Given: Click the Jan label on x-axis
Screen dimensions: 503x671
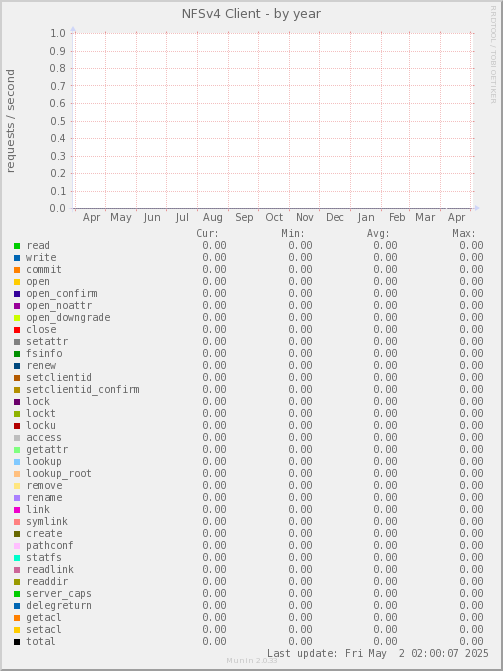Looking at the screenshot, I should 366,217.
